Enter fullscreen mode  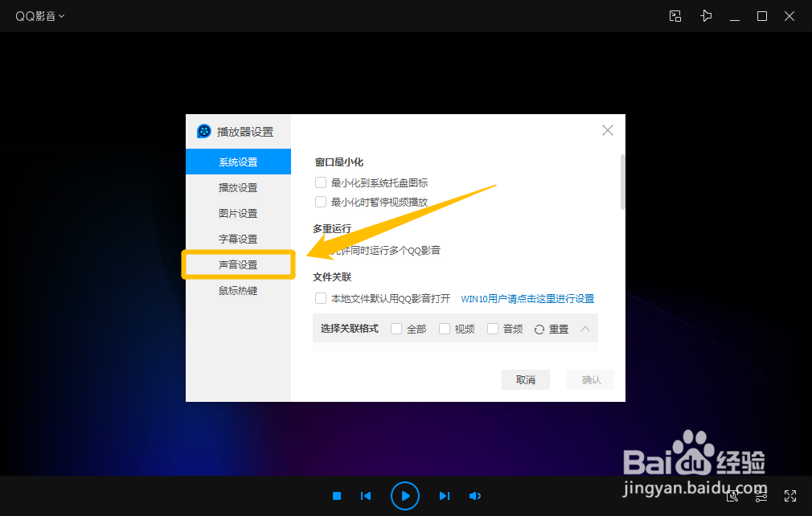(790, 496)
